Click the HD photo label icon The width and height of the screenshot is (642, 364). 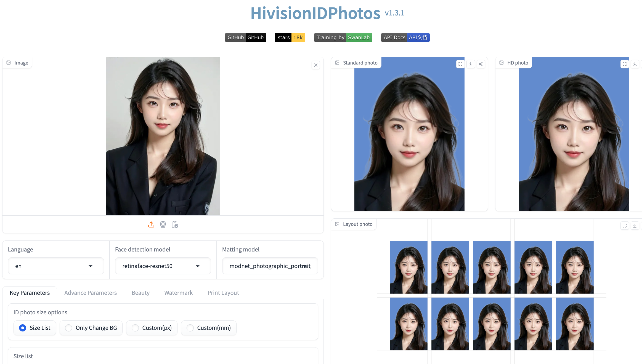(502, 63)
